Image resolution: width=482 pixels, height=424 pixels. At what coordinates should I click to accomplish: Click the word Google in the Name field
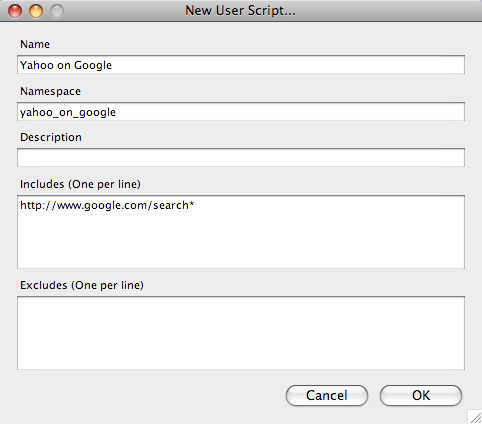[x=93, y=65]
